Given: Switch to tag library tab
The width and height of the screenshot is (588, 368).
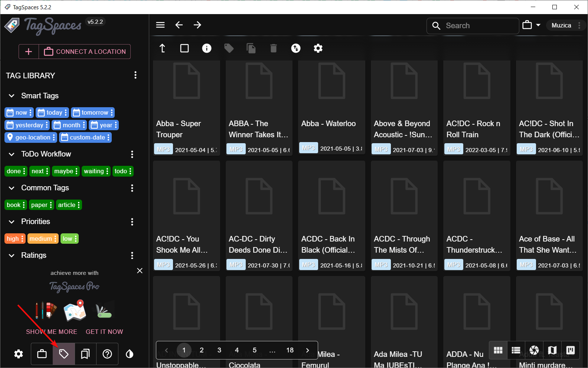Looking at the screenshot, I should click(x=64, y=354).
